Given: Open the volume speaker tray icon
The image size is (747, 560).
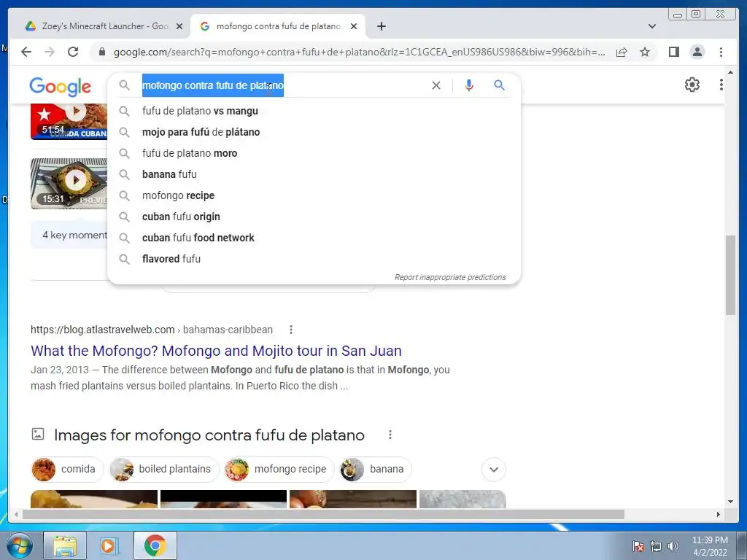Looking at the screenshot, I should click(x=673, y=546).
